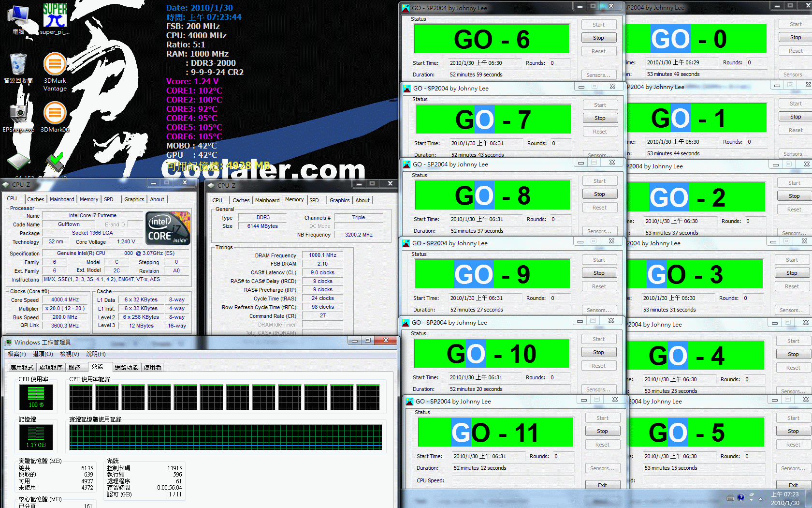This screenshot has height=508, width=812.
Task: Click the GO - 9 window title bar icon
Action: pos(406,243)
